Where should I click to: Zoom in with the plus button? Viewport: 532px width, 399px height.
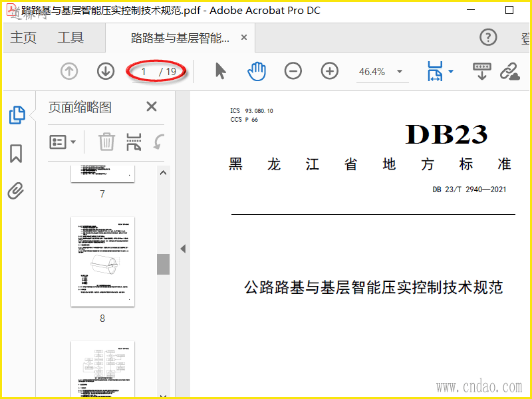click(x=330, y=71)
